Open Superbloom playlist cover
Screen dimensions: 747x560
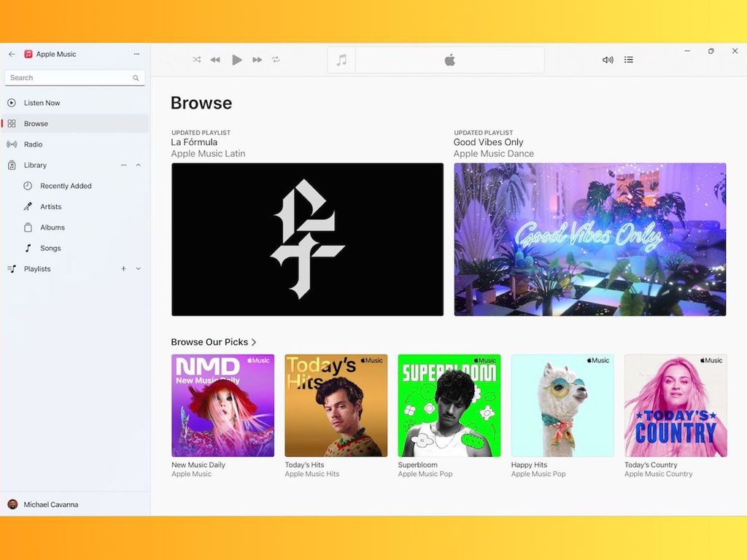point(449,405)
